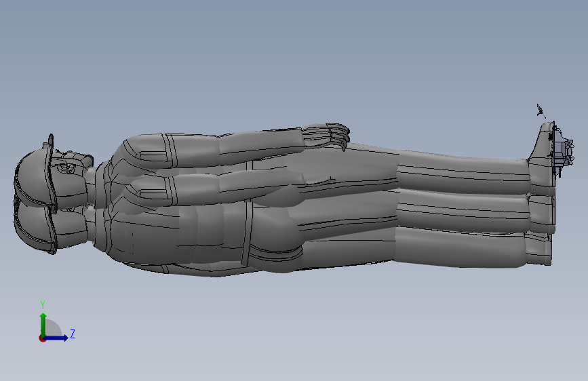This screenshot has height=381, width=588.
Task: Click the red X axis dot at the triad origin
Action: (x=42, y=338)
